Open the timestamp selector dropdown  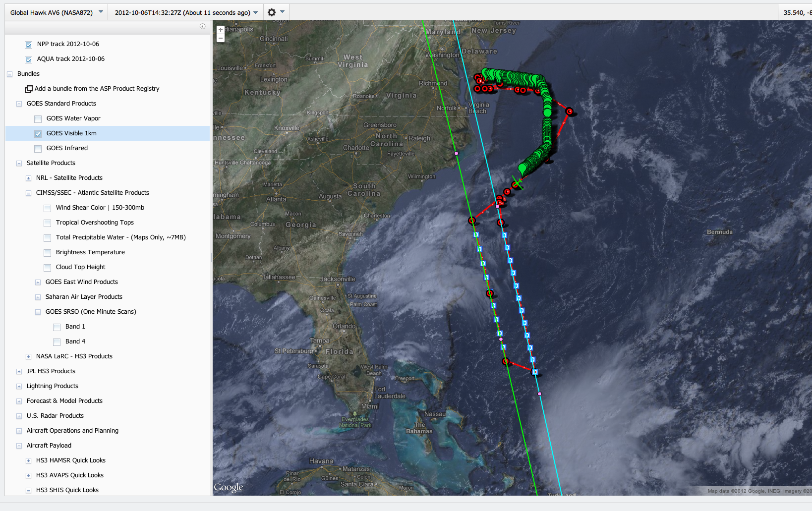(255, 12)
